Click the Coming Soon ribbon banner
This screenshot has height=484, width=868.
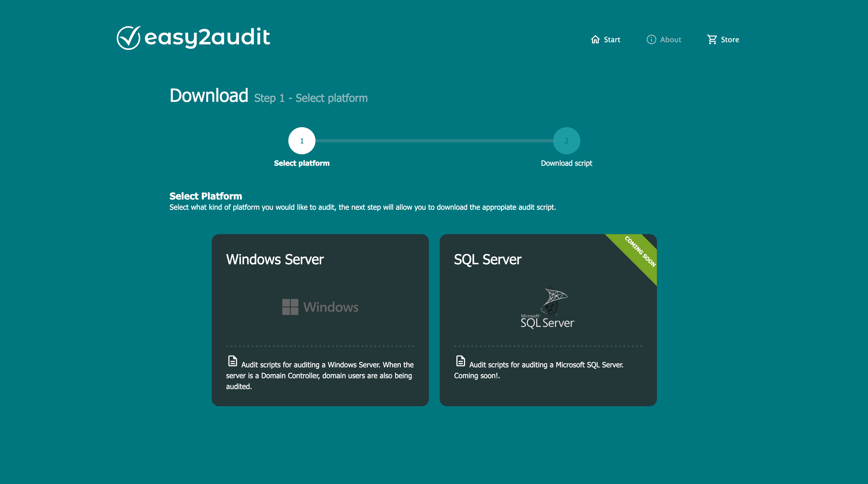point(639,252)
